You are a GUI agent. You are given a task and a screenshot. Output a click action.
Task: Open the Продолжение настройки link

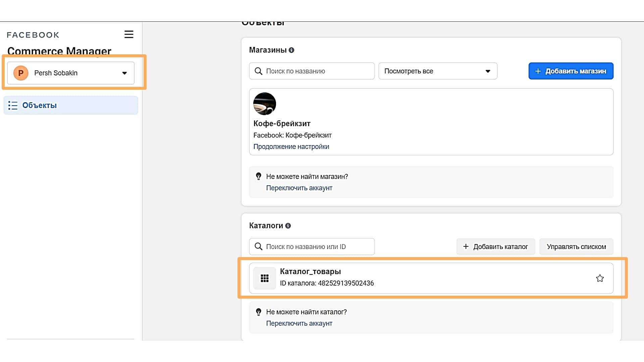click(291, 146)
